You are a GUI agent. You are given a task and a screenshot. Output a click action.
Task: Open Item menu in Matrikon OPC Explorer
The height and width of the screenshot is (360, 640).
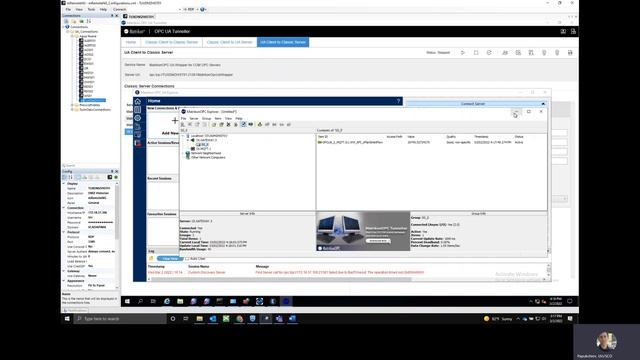(218, 118)
